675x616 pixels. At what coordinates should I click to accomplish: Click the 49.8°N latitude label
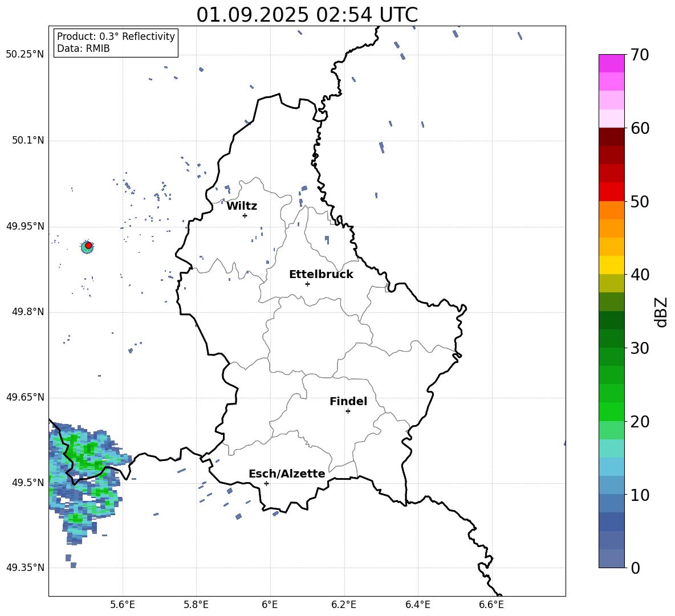tap(28, 312)
